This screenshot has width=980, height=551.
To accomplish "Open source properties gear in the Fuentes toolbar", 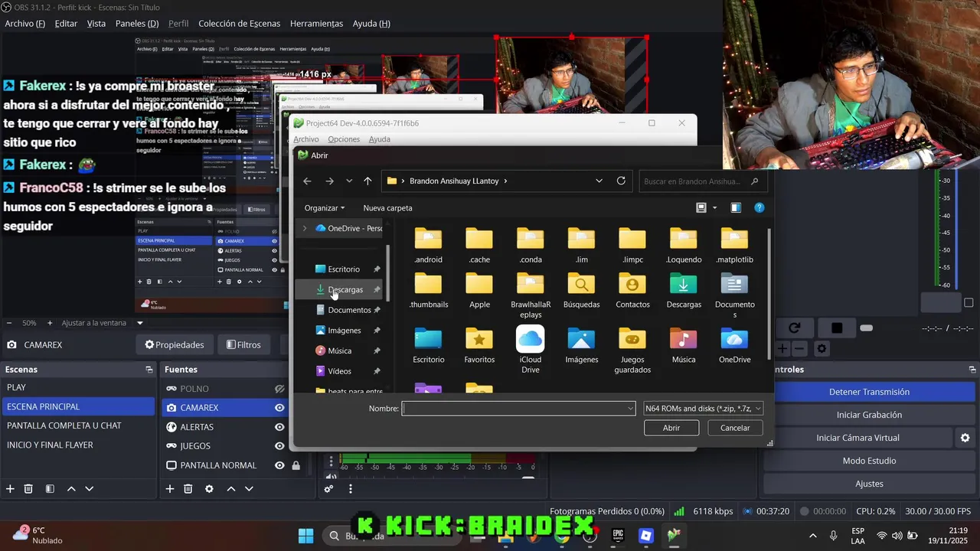I will pos(209,489).
